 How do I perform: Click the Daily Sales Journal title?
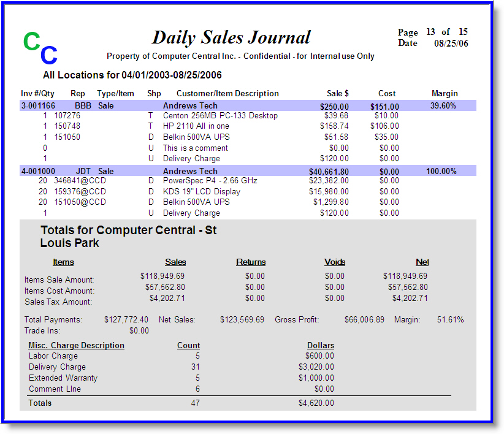231,37
